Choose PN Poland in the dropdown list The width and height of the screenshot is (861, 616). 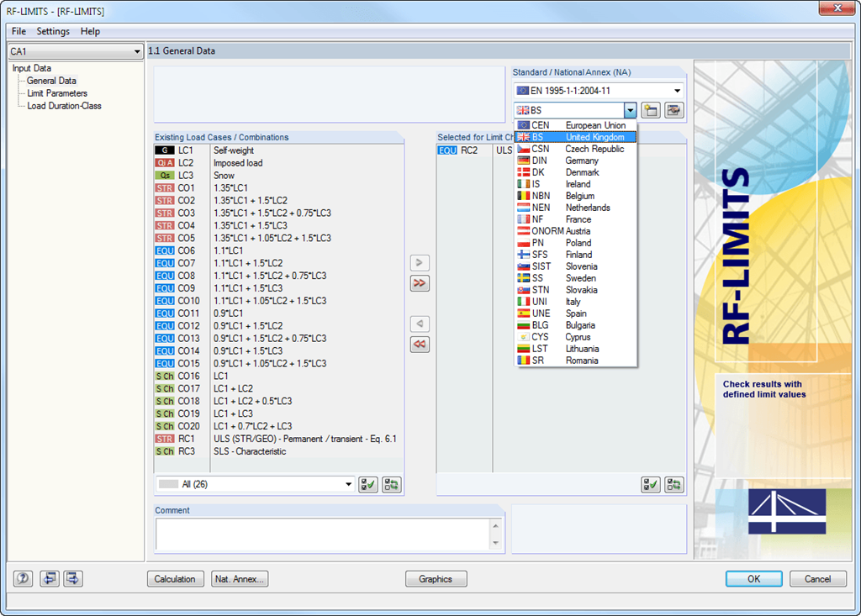[575, 243]
